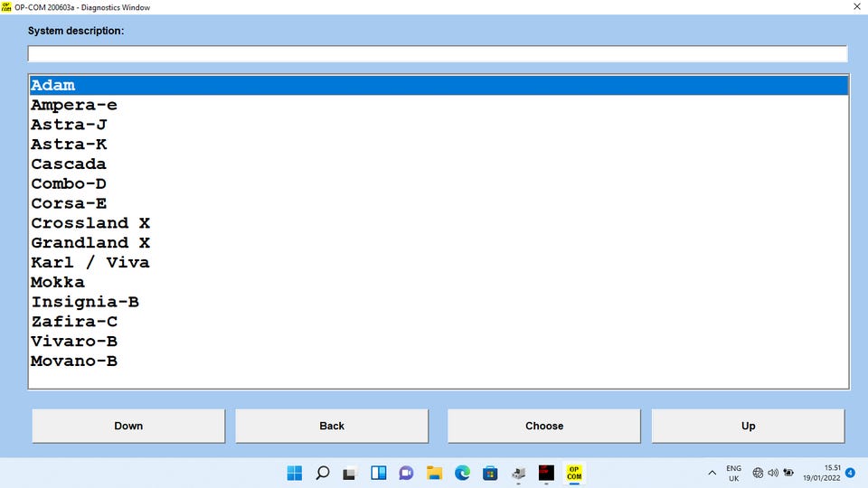Confirm selection with Choose button
This screenshot has width=868, height=488.
(544, 426)
